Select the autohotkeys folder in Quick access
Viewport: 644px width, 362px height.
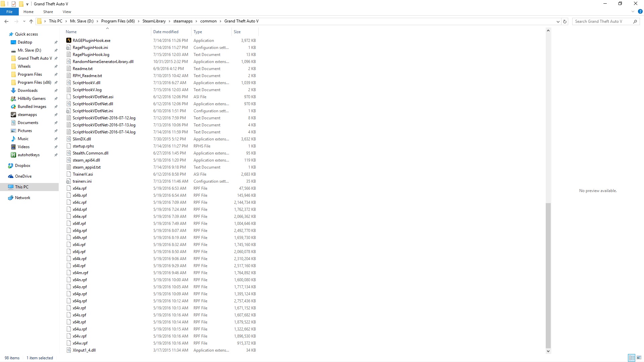coord(29,155)
